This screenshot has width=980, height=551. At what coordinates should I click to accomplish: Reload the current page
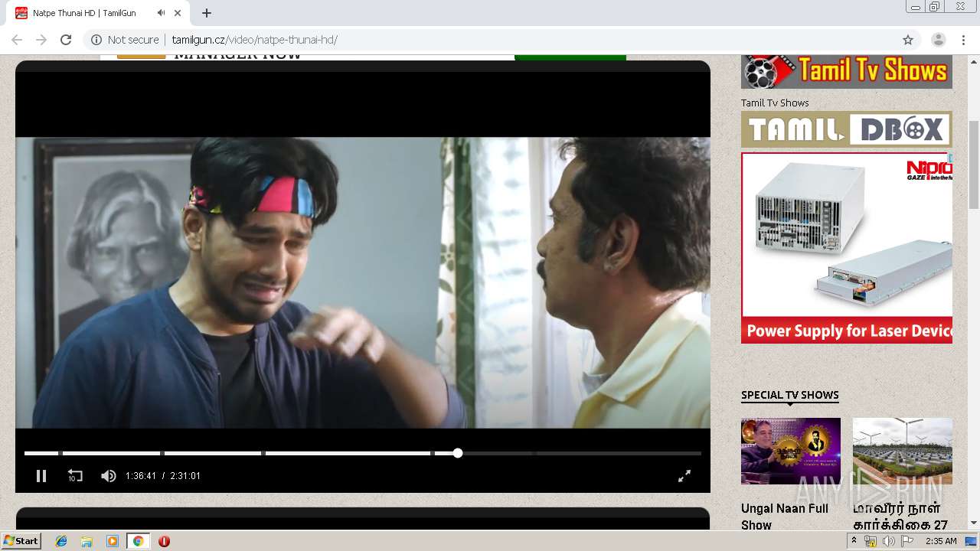click(66, 40)
